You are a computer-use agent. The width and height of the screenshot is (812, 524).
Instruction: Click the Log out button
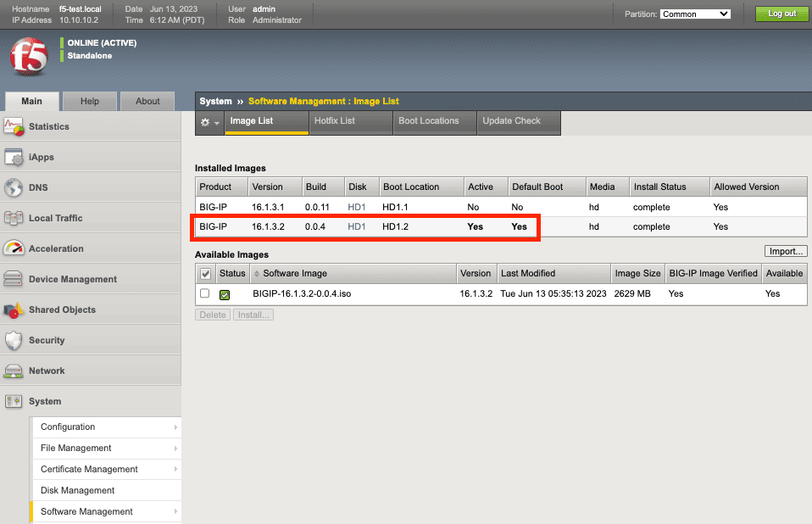pos(782,14)
